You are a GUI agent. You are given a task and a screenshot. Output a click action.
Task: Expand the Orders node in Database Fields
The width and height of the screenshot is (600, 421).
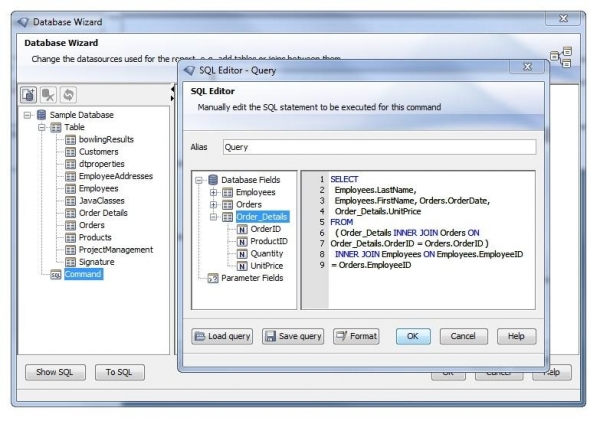click(213, 204)
